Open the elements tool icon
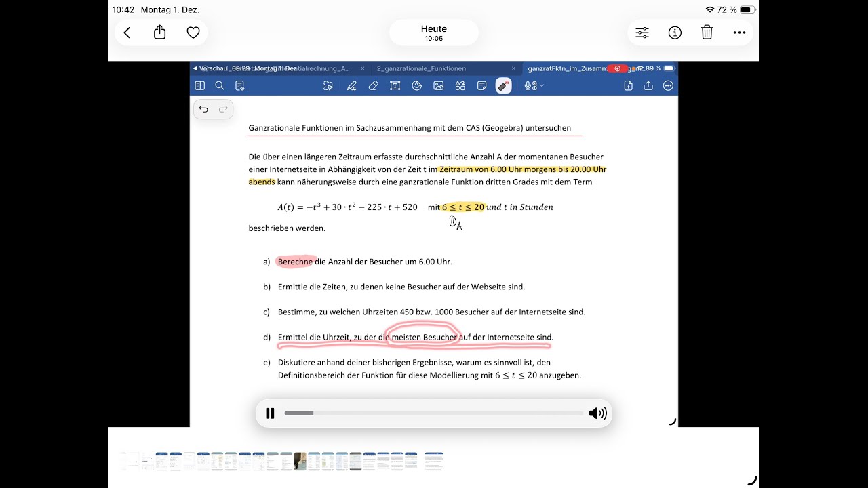Image resolution: width=868 pixels, height=488 pixels. pos(460,85)
